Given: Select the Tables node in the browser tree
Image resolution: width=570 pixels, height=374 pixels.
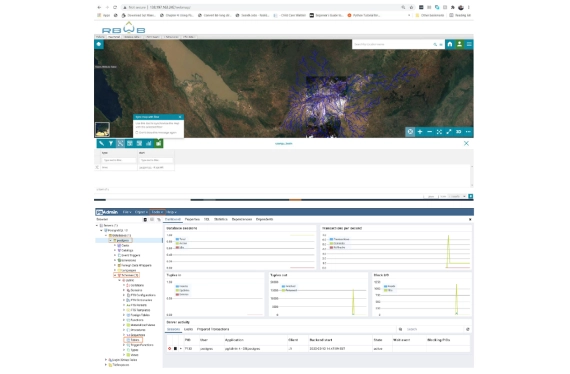Looking at the screenshot, I should point(133,340).
